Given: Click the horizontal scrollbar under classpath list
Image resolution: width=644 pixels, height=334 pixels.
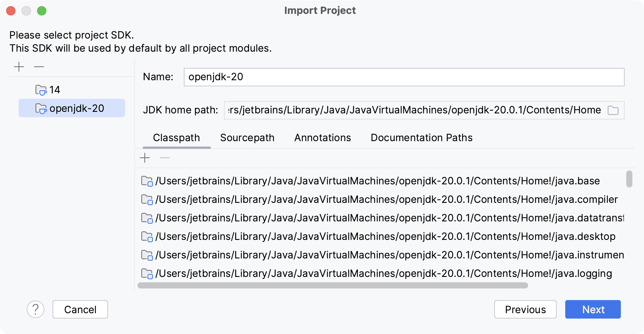Looking at the screenshot, I should (332, 285).
